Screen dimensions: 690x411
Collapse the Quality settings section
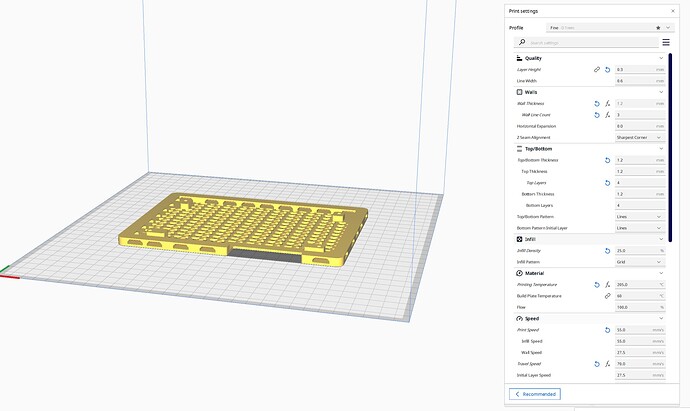(x=661, y=58)
